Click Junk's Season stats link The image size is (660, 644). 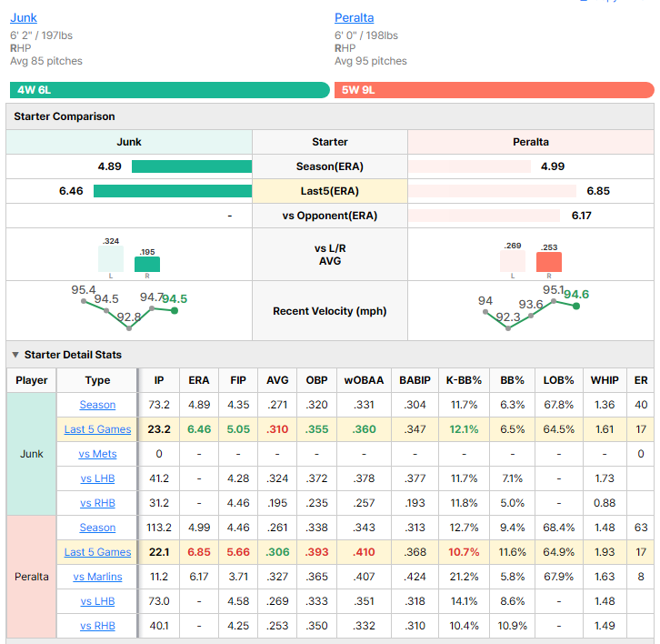(x=97, y=405)
